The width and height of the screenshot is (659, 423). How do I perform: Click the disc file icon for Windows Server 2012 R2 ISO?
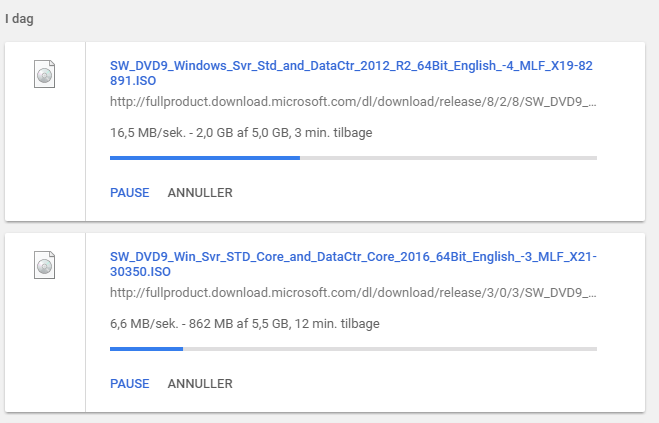click(x=45, y=74)
